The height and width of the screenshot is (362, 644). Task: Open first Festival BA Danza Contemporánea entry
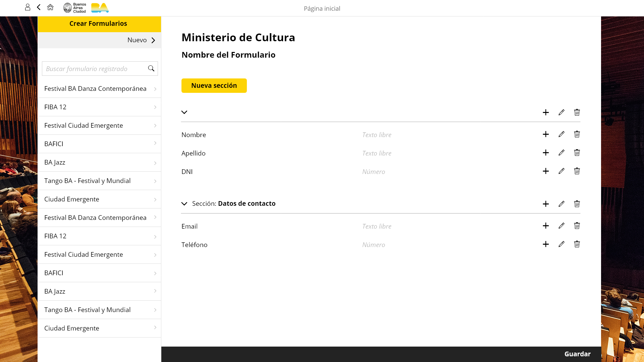tap(99, 88)
